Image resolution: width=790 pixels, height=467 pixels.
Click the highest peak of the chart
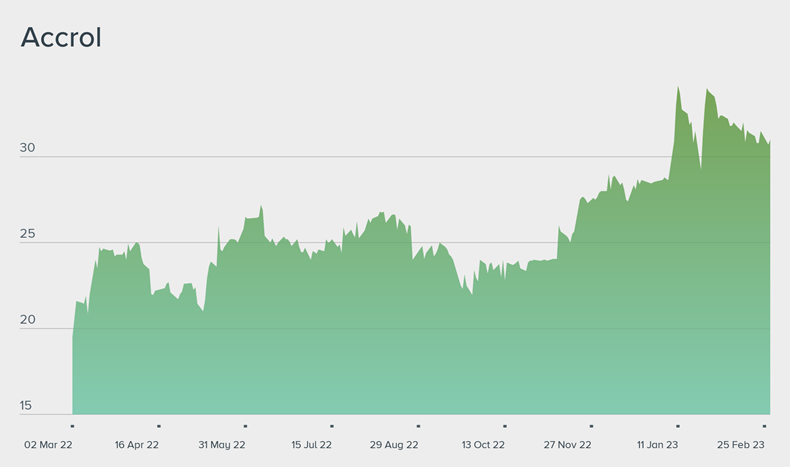678,87
